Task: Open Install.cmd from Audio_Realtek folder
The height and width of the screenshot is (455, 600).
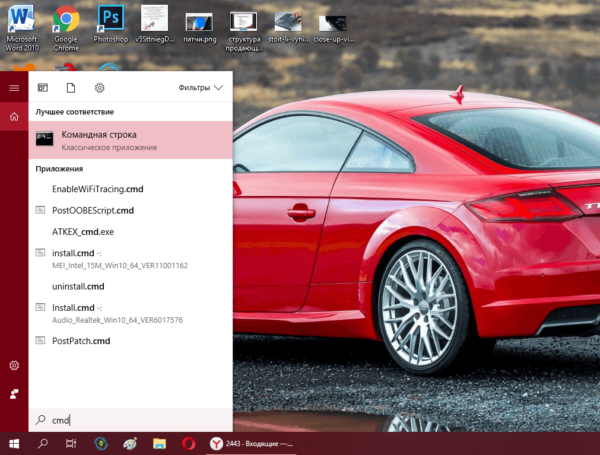Action: click(130, 313)
